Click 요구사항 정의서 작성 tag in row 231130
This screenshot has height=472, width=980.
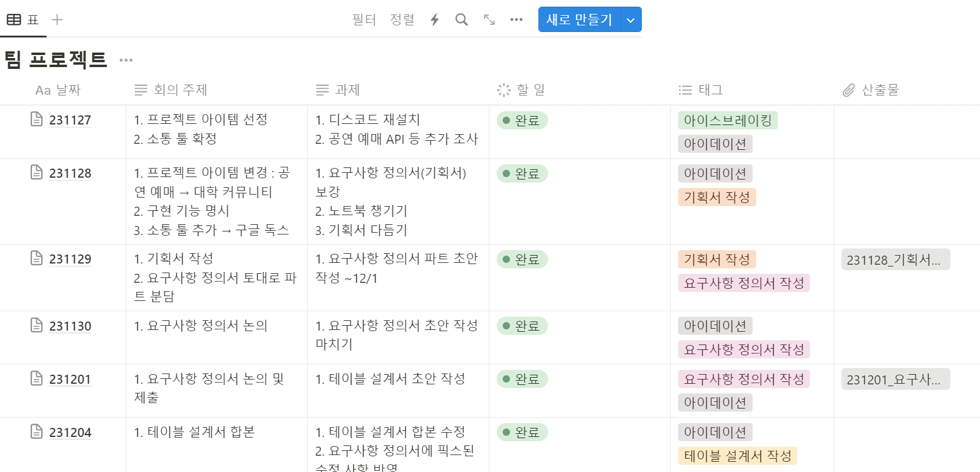(x=744, y=349)
